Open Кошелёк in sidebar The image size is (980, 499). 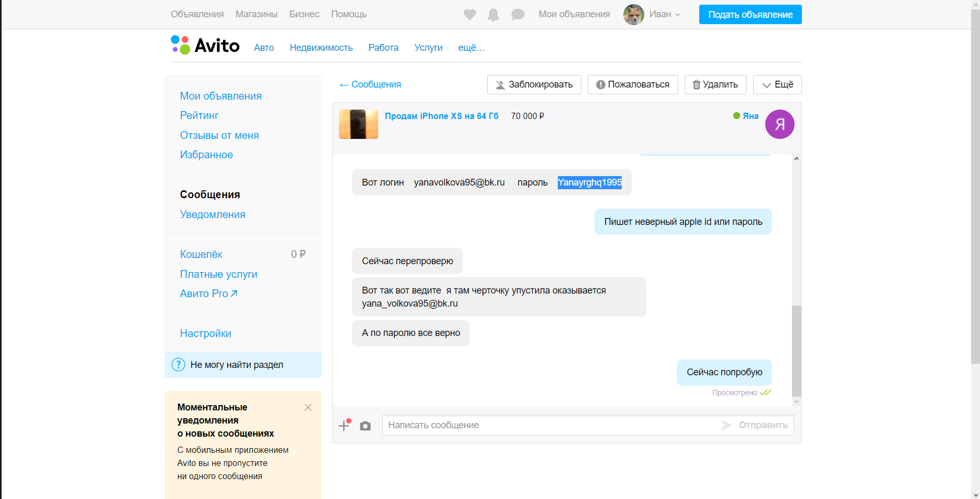[x=201, y=254]
